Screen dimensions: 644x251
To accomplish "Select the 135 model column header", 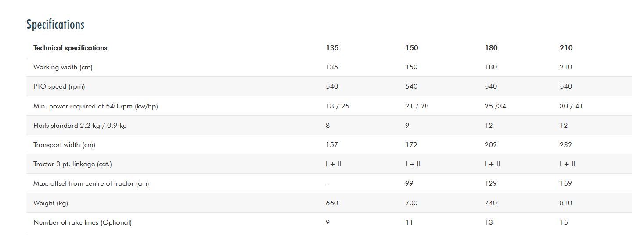I will (332, 48).
